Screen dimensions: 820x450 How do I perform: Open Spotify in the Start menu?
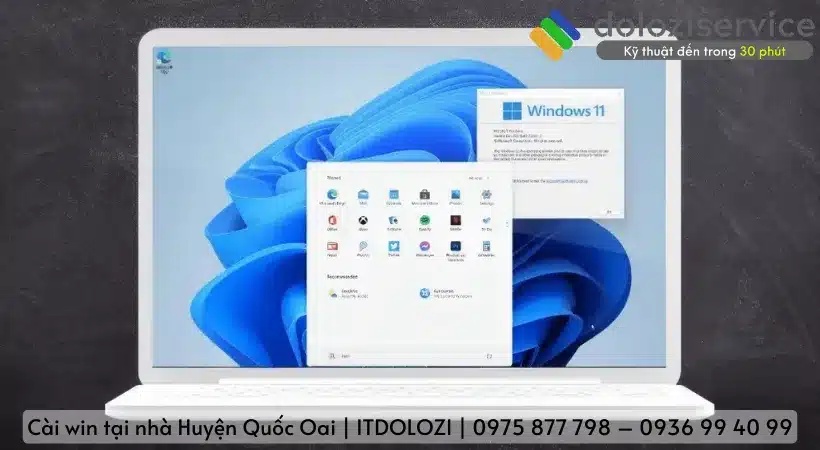pyautogui.click(x=425, y=223)
